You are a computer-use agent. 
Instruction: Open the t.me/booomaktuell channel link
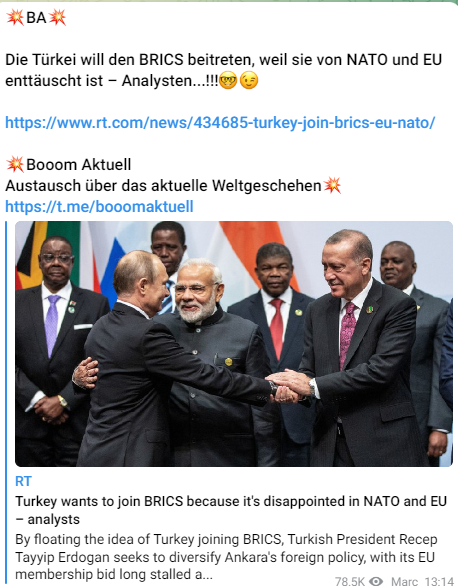(99, 206)
